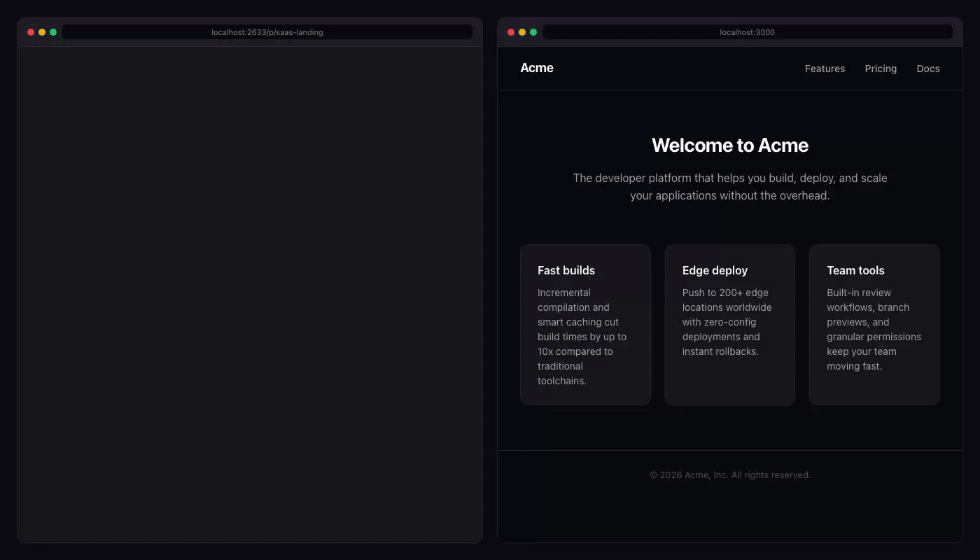Viewport: 980px width, 560px height.
Task: Click the green zoom icon on right browser
Action: coord(532,31)
